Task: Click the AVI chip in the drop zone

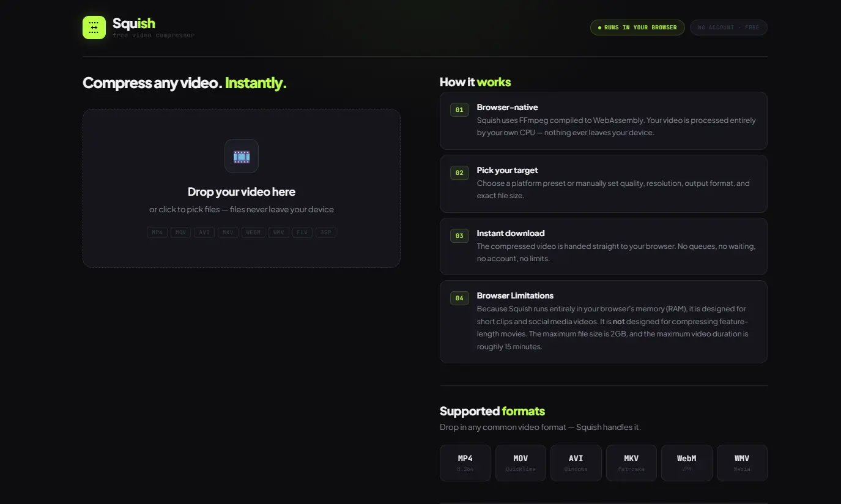Action: tap(204, 232)
